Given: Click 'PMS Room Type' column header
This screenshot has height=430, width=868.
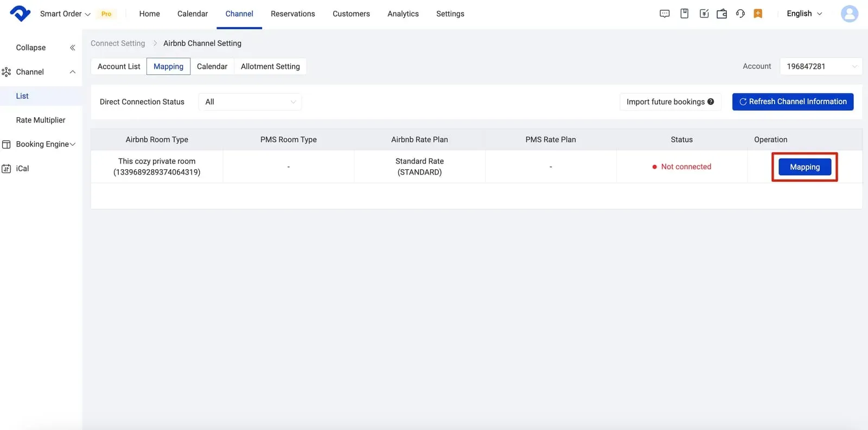Looking at the screenshot, I should (289, 139).
